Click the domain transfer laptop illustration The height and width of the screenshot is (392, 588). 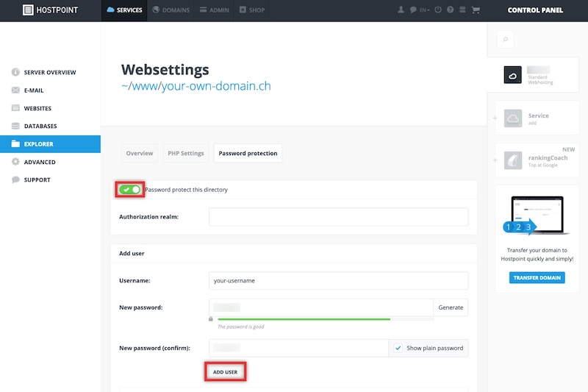click(x=537, y=215)
